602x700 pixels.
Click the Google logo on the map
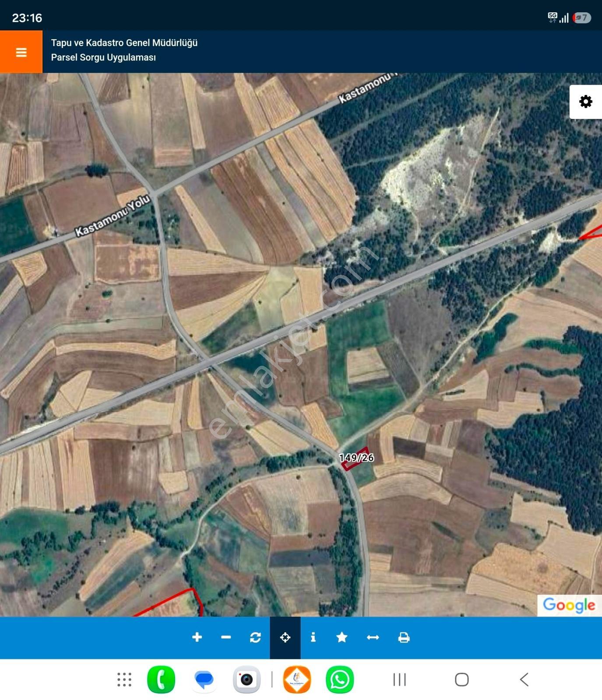point(569,605)
